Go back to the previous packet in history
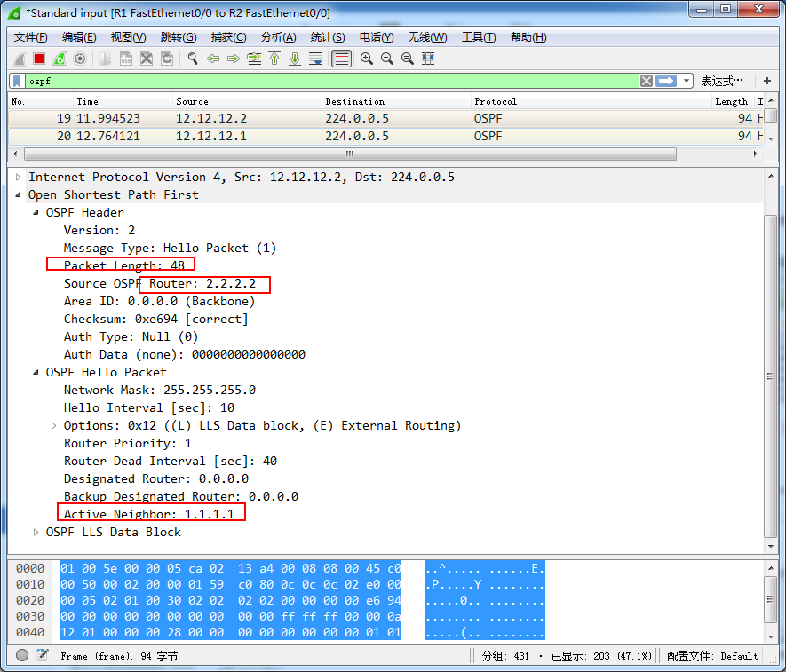 pyautogui.click(x=213, y=59)
